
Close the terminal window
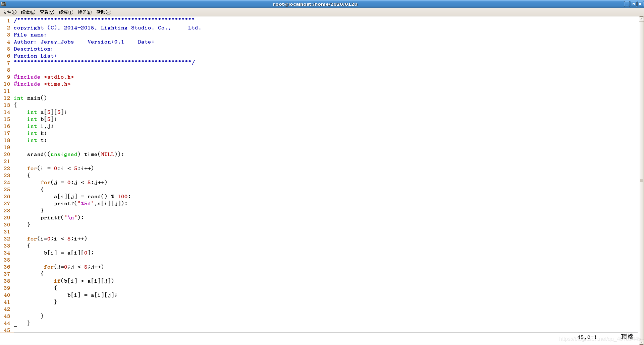coord(640,4)
